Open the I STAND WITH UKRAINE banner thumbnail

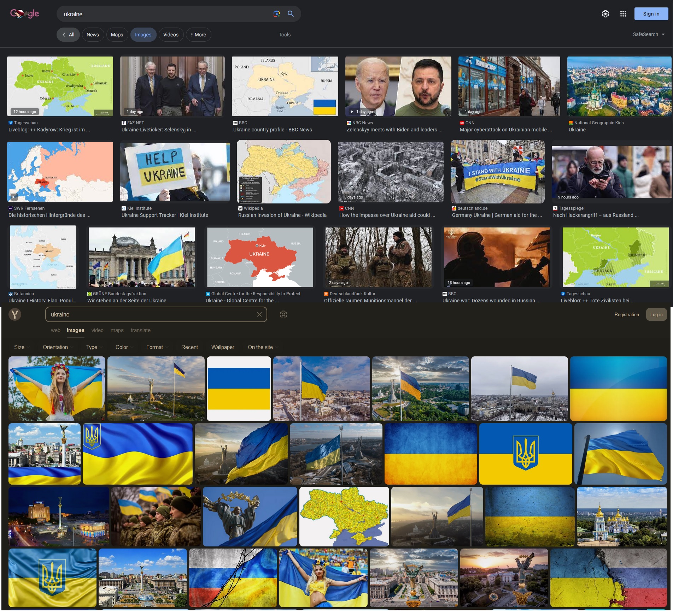[498, 172]
